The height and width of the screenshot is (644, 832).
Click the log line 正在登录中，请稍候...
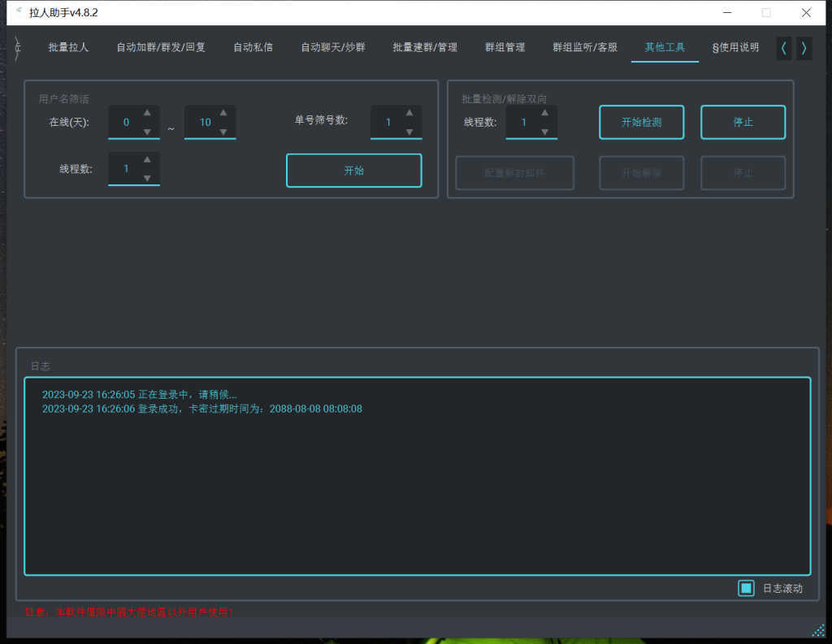140,395
